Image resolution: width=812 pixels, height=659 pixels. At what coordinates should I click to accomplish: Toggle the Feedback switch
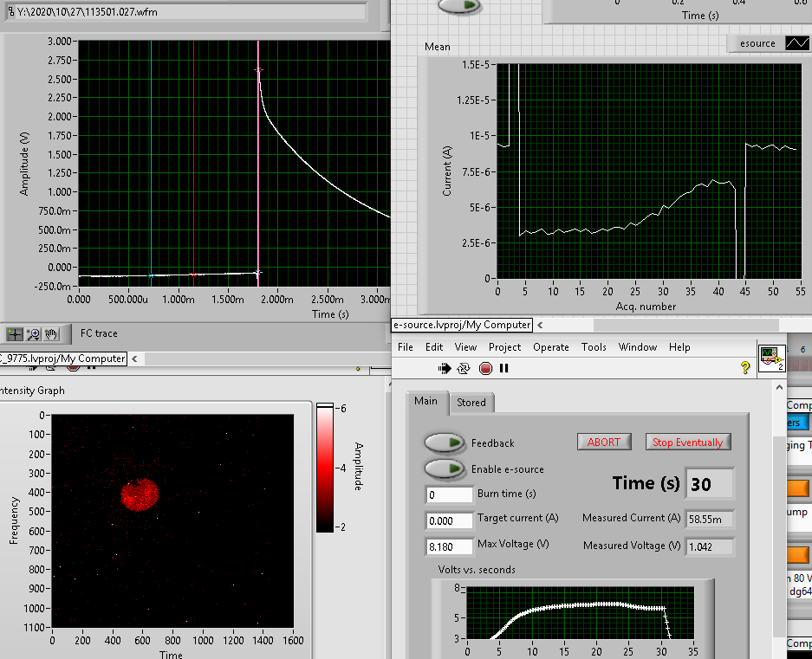coord(445,443)
